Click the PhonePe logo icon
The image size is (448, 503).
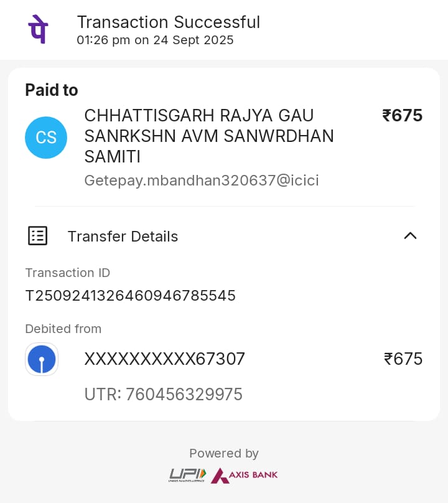[x=38, y=29]
